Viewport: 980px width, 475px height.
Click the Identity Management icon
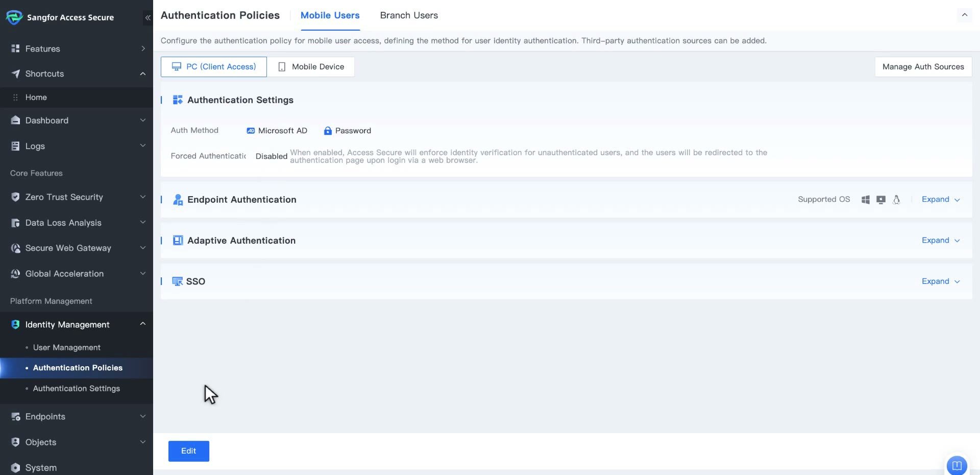tap(15, 324)
